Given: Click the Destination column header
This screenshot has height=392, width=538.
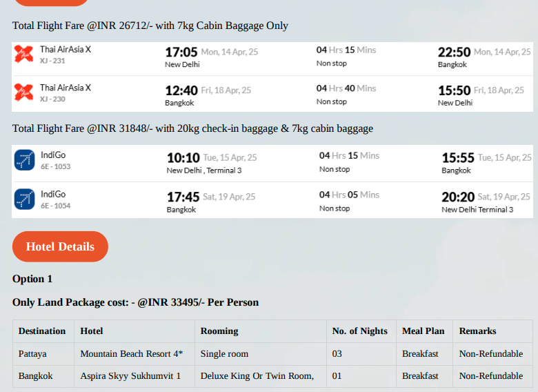Looking at the screenshot, I should pyautogui.click(x=42, y=331).
